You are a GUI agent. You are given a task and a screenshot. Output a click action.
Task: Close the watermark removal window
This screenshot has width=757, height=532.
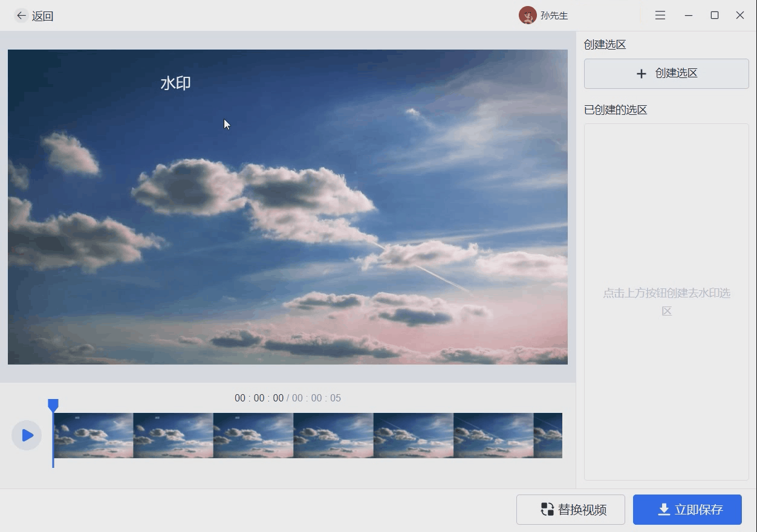pos(740,16)
